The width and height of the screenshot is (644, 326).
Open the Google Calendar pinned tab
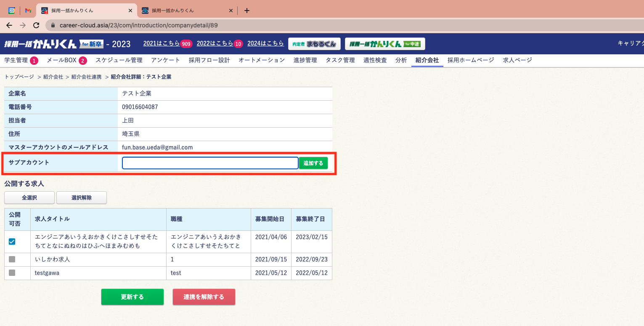click(12, 11)
